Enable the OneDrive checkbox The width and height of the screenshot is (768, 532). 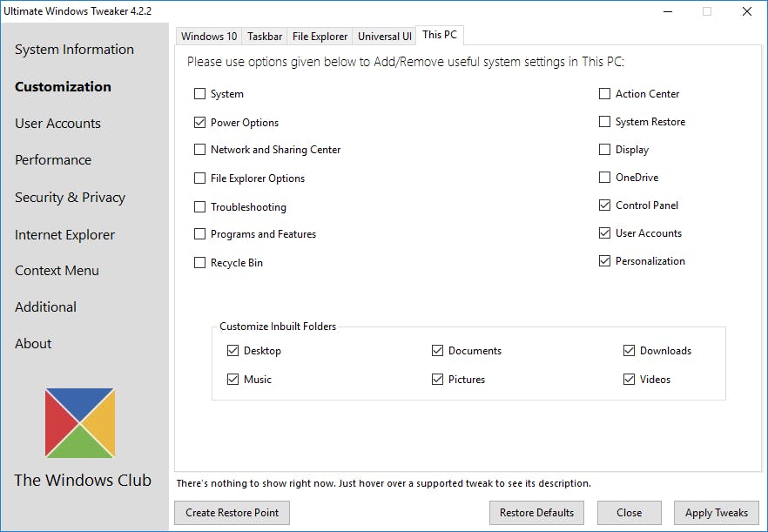point(605,178)
